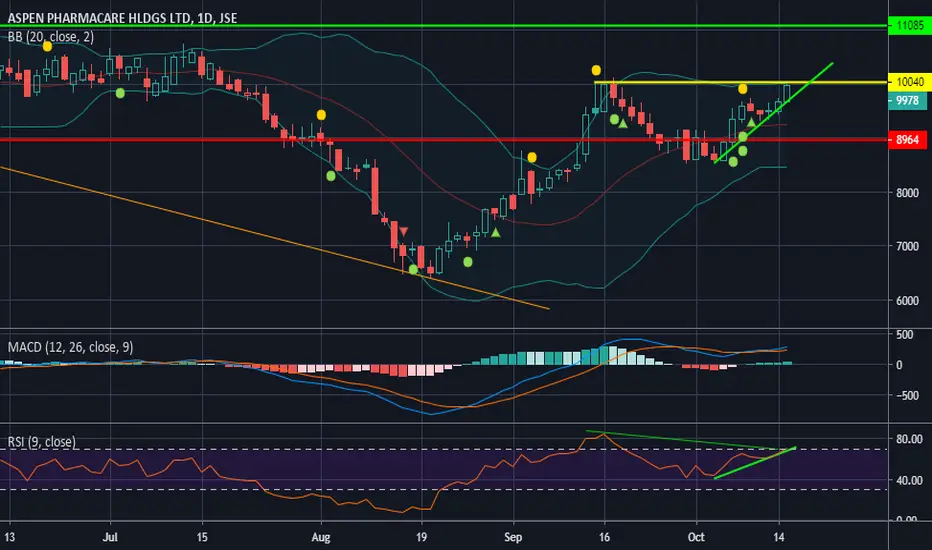Viewport: 932px width, 550px height.
Task: Select the yellow horizontal resistance line at 10040
Action: [741, 82]
